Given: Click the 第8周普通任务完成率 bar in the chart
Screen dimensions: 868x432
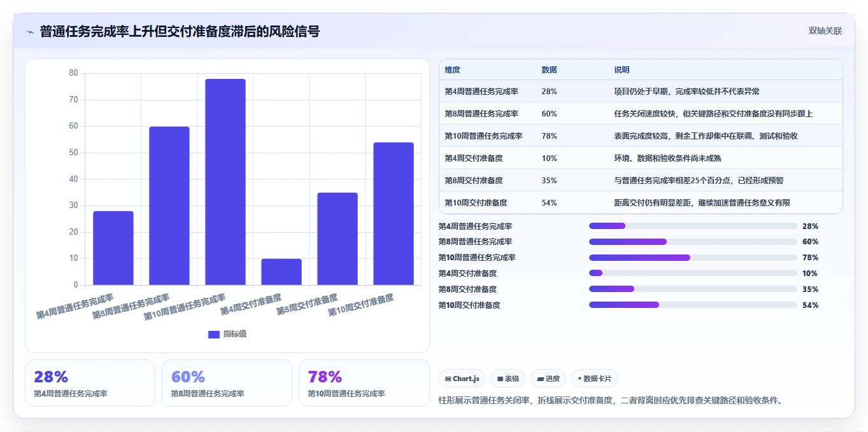Looking at the screenshot, I should (x=169, y=206).
